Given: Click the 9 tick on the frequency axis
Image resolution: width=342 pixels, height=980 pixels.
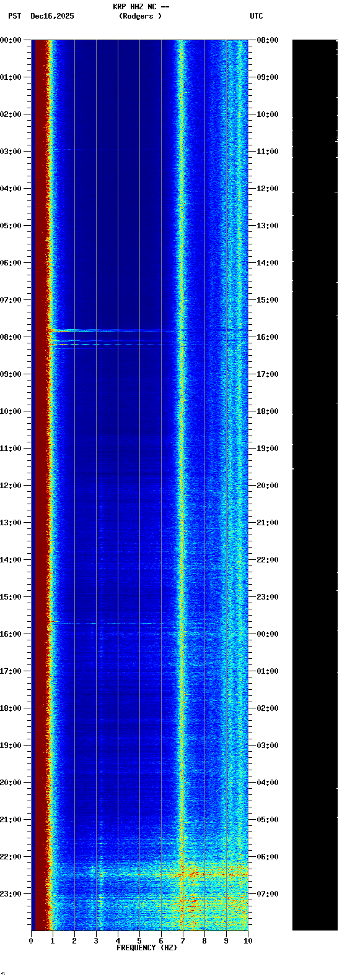Looking at the screenshot, I should click(226, 941).
